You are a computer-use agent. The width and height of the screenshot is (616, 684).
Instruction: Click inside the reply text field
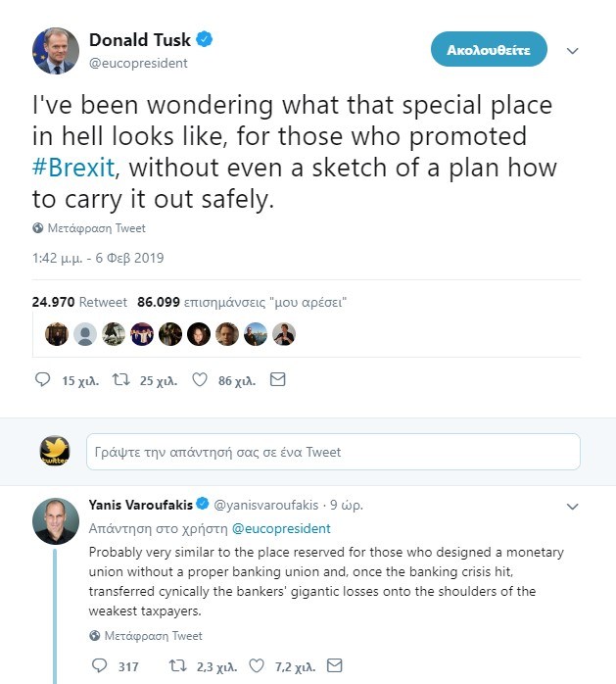point(333,452)
